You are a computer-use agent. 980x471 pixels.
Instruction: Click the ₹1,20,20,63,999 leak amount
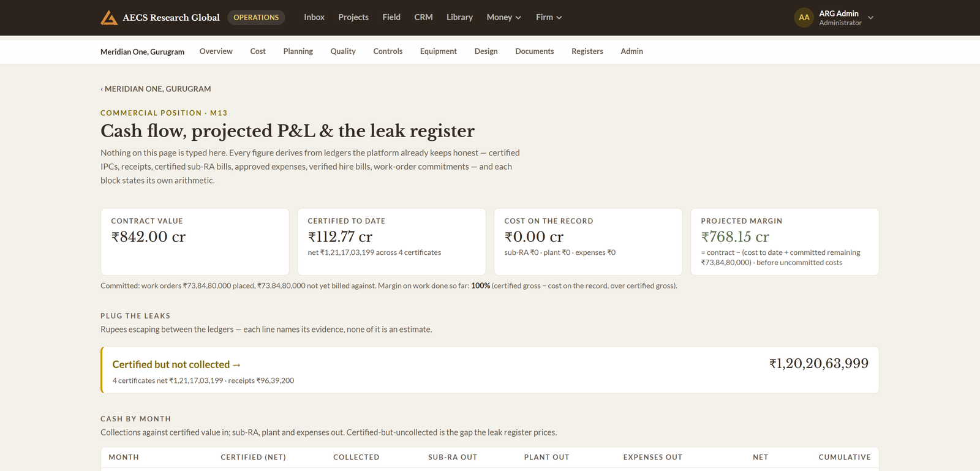point(819,364)
